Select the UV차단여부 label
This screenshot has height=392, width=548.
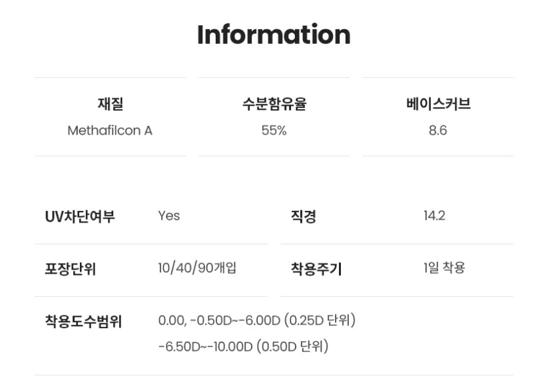pyautogui.click(x=80, y=216)
